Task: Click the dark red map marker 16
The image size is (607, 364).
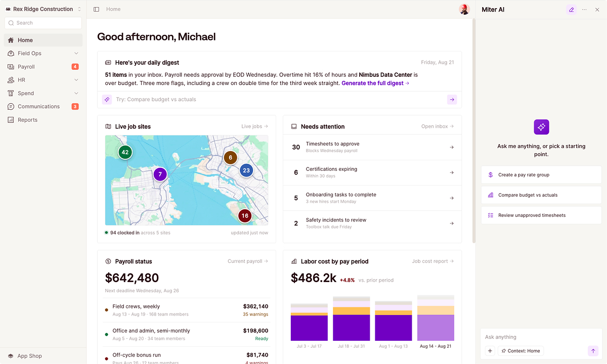Action: [245, 215]
